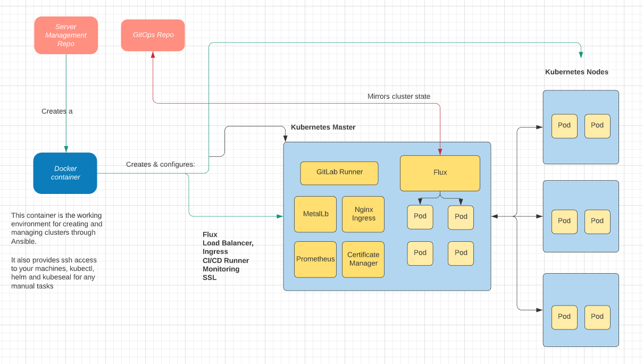
Task: Select the paragraph about ssh access and kubectl
Action: (54, 273)
